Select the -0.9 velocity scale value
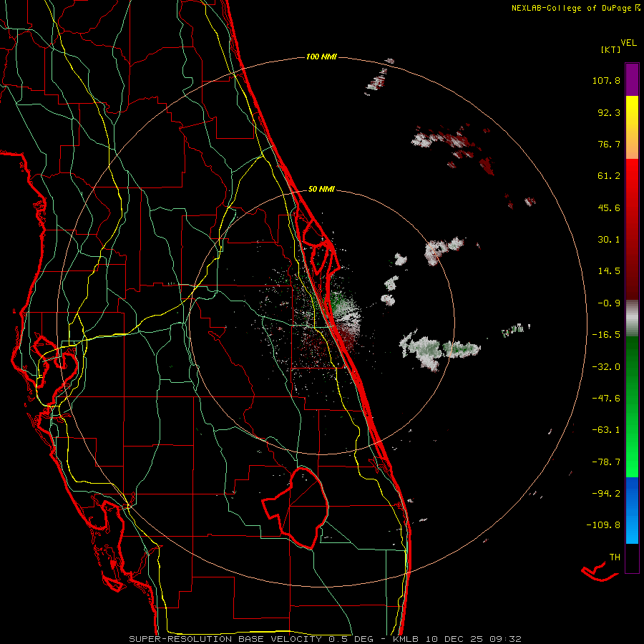The width and height of the screenshot is (644, 644). pos(609,303)
